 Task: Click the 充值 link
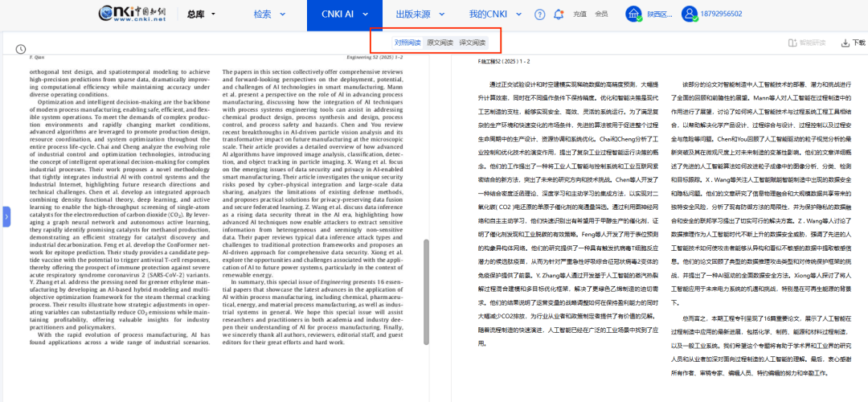579,14
